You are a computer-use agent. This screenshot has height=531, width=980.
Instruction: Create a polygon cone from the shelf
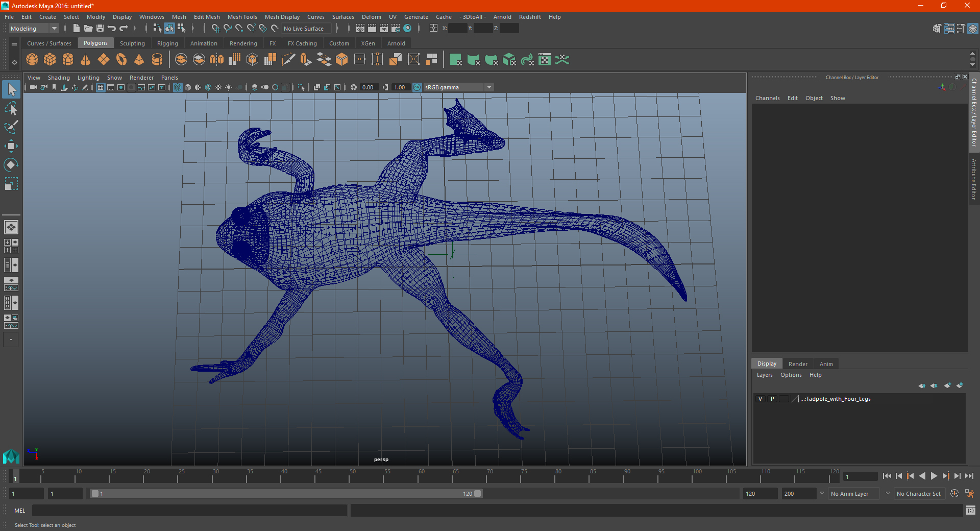click(x=86, y=60)
